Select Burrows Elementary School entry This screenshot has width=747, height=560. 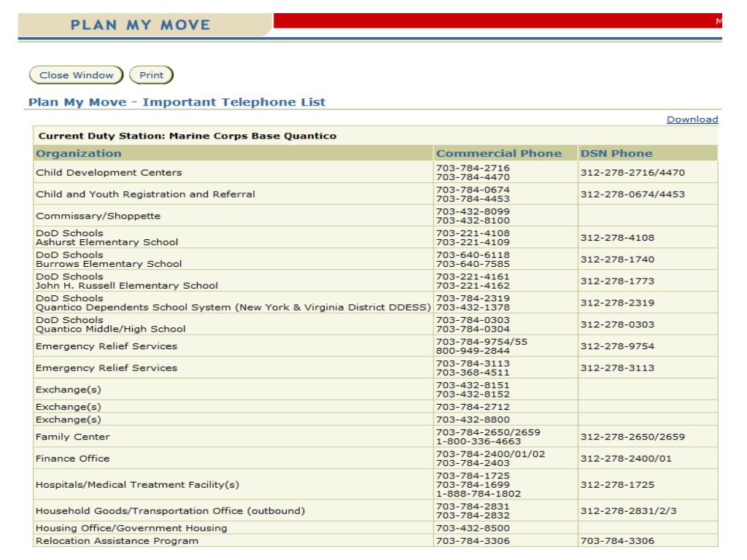pyautogui.click(x=109, y=264)
